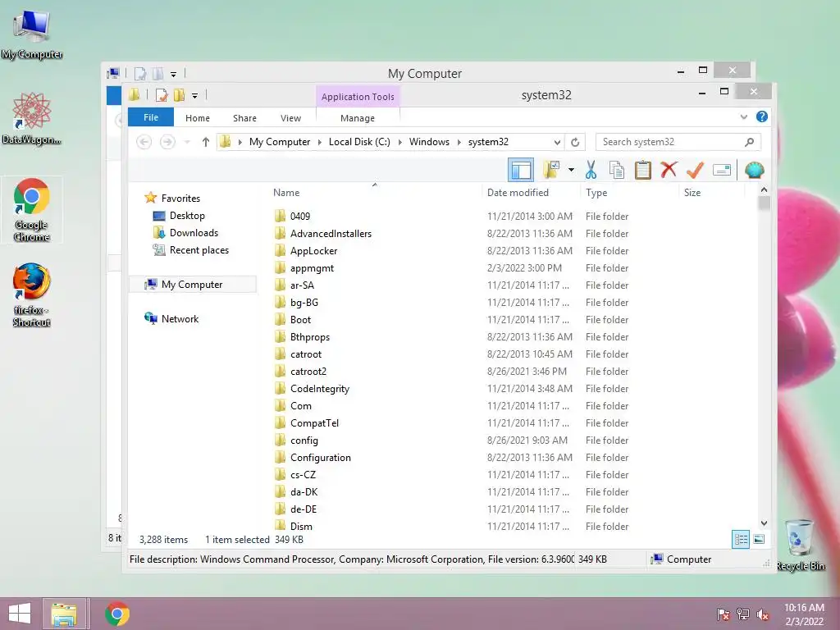
Task: Click the Paste clipboard icon
Action: (x=643, y=171)
